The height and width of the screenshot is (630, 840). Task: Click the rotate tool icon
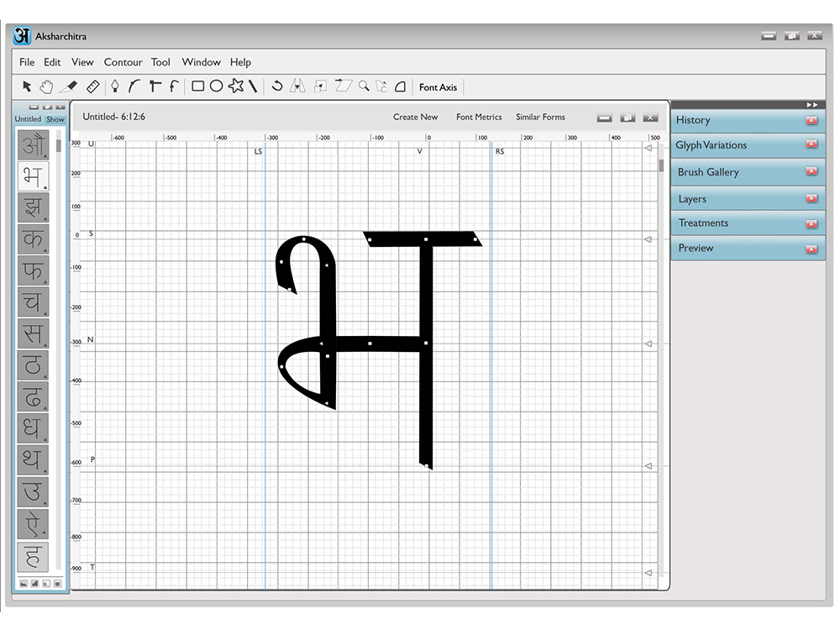pyautogui.click(x=277, y=86)
